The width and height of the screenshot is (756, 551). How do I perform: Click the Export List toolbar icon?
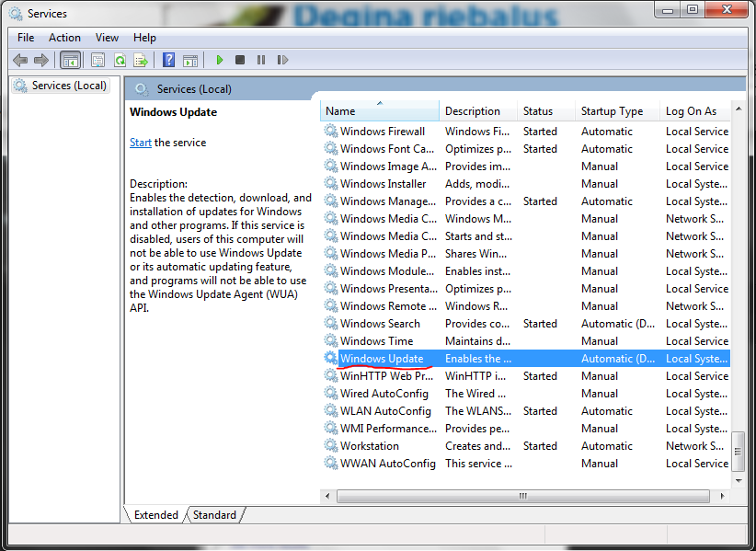pyautogui.click(x=141, y=61)
